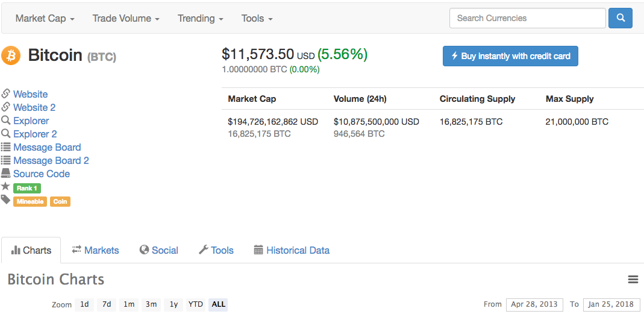This screenshot has height=314, width=644.
Task: Open the Message Board link
Action: pyautogui.click(x=47, y=147)
